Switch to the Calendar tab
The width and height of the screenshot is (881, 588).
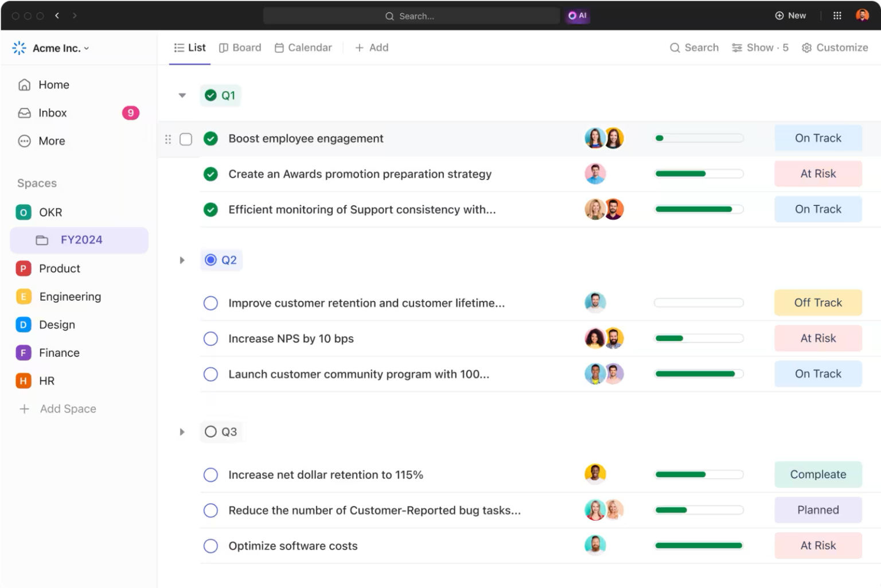pyautogui.click(x=303, y=48)
